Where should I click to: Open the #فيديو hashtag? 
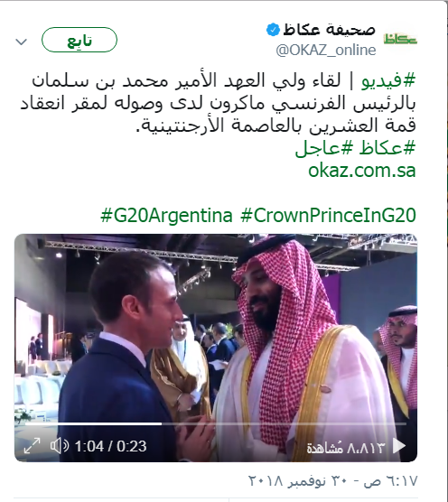click(x=388, y=80)
